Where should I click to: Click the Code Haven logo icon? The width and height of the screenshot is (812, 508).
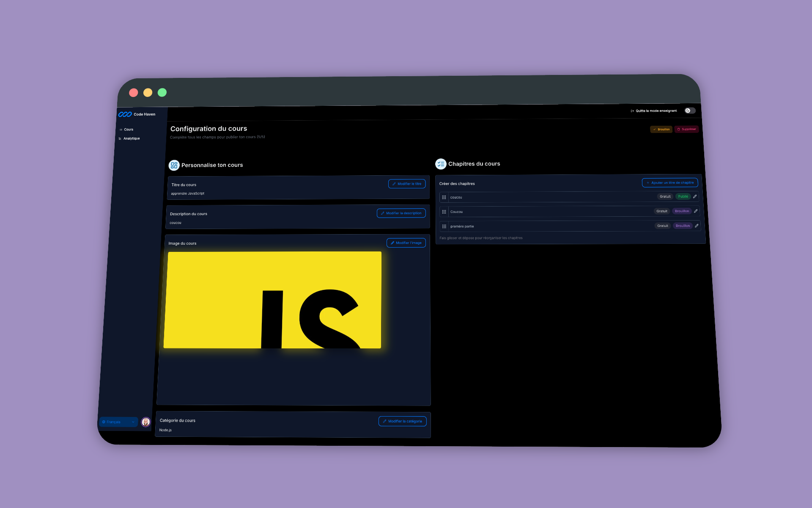125,114
